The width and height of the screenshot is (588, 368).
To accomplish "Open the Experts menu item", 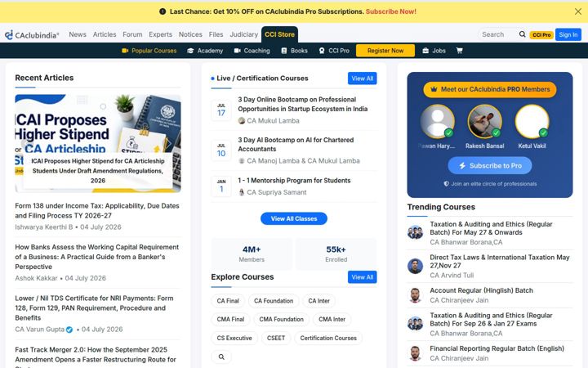I will coord(161,34).
